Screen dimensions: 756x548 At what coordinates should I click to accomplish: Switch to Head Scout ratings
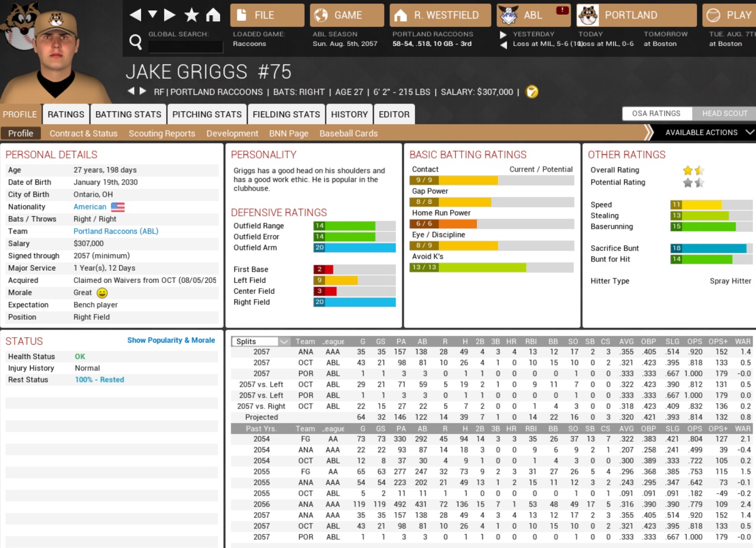coord(724,113)
